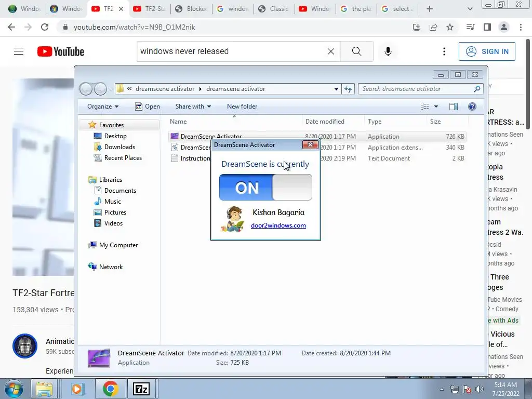The width and height of the screenshot is (532, 399).
Task: Open the Windows Start menu
Action: pos(13,389)
